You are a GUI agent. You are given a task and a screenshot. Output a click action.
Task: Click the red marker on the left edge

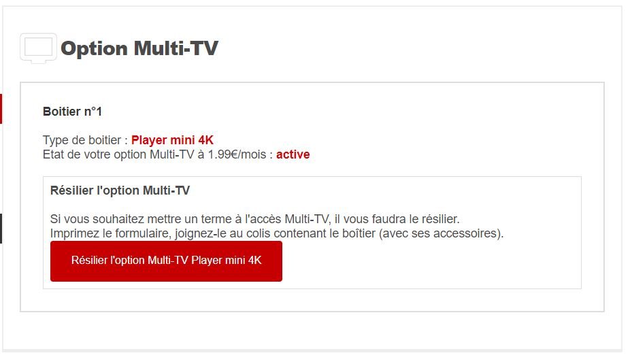tap(1, 108)
